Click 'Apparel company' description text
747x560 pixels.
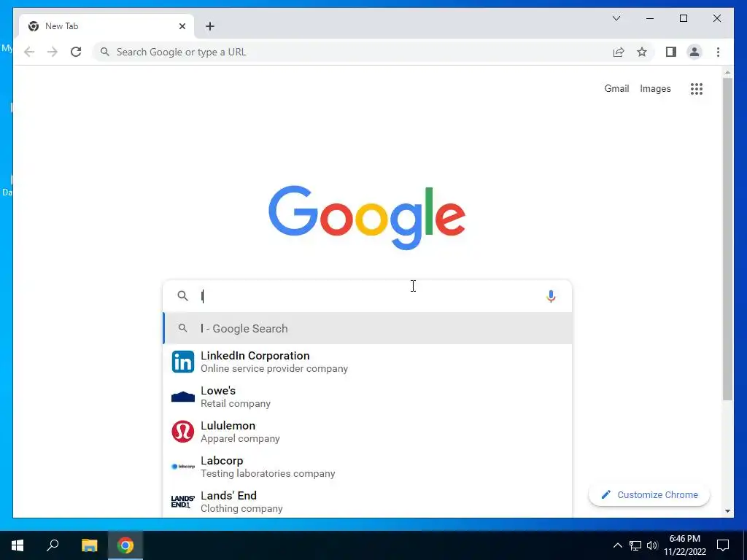[240, 438]
